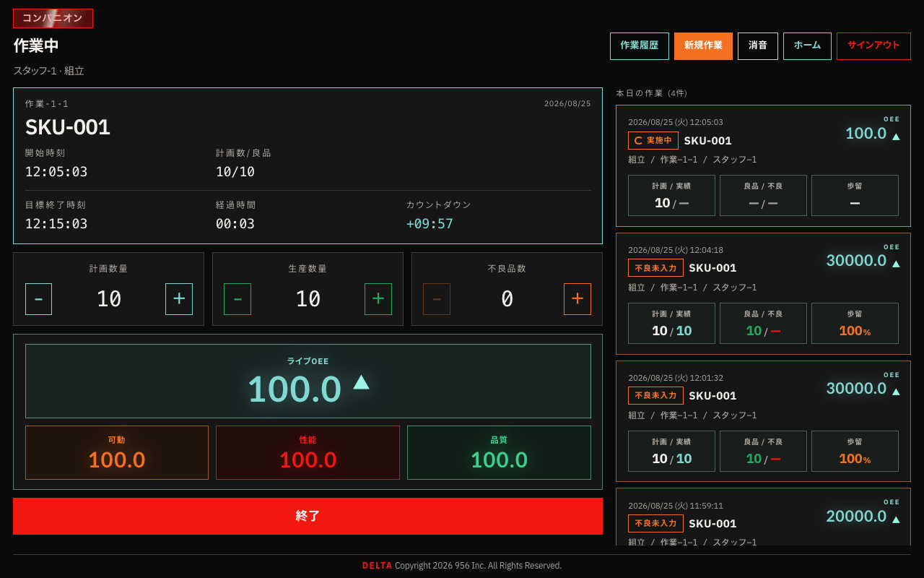Click the triangle beside OEE on the 12:04:18 card
Screen dimensions: 924x578
[896, 264]
